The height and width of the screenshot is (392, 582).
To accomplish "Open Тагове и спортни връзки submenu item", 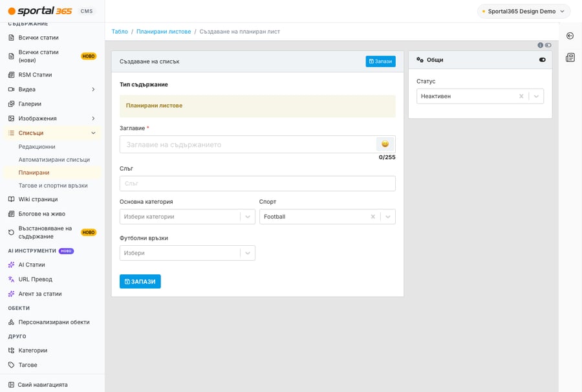I will click(53, 186).
